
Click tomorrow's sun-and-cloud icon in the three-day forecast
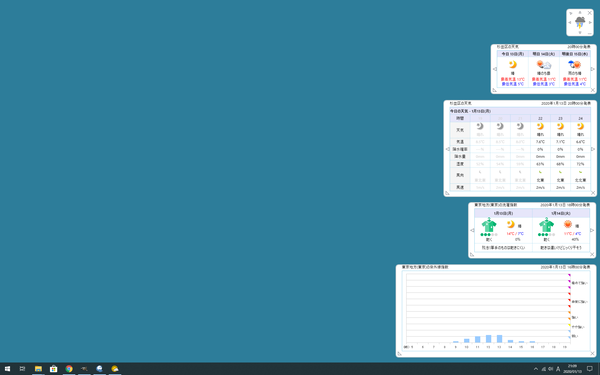(x=544, y=65)
